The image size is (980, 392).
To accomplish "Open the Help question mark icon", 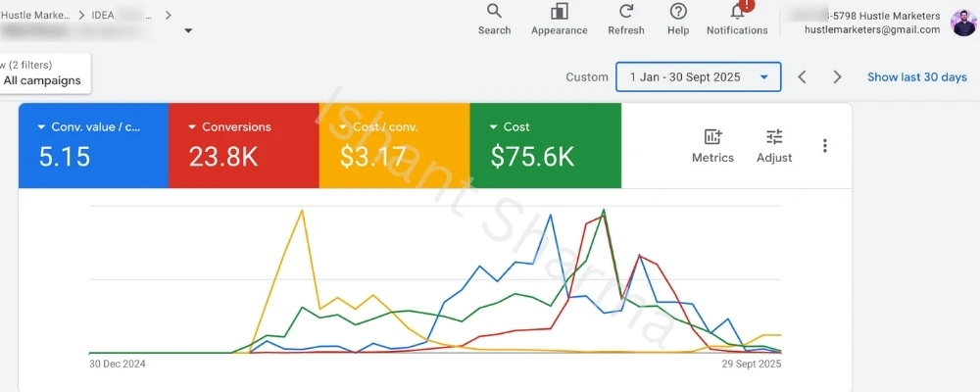I will tap(678, 12).
